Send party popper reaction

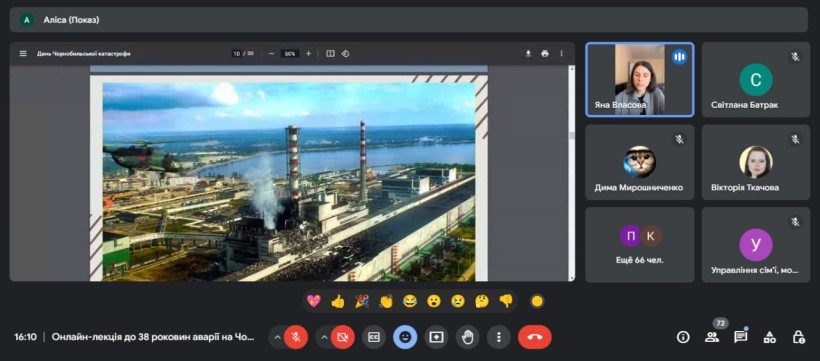(x=361, y=301)
